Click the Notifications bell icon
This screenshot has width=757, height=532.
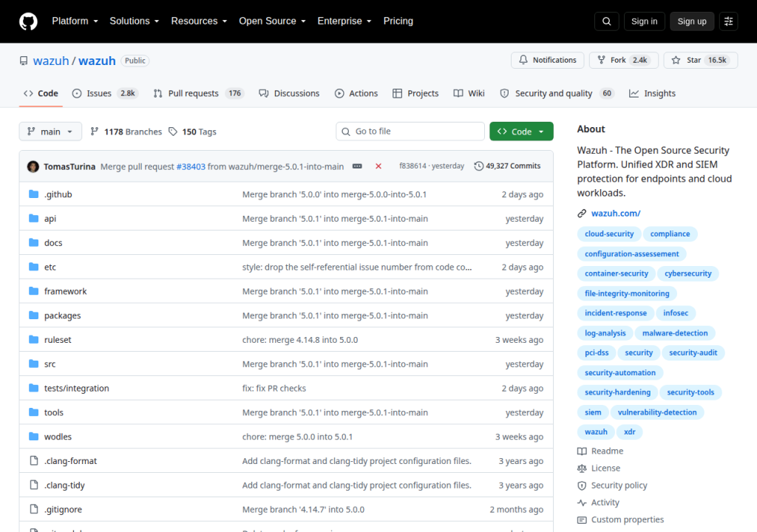[523, 60]
